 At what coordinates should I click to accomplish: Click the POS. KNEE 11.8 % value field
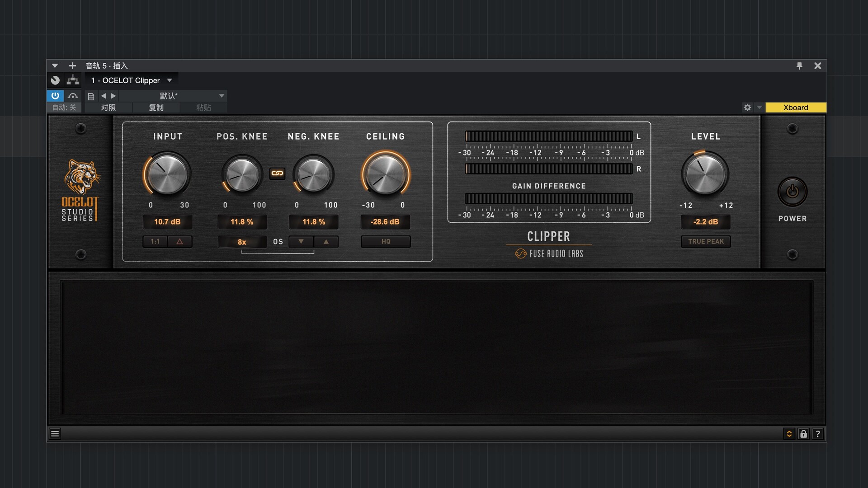(242, 222)
